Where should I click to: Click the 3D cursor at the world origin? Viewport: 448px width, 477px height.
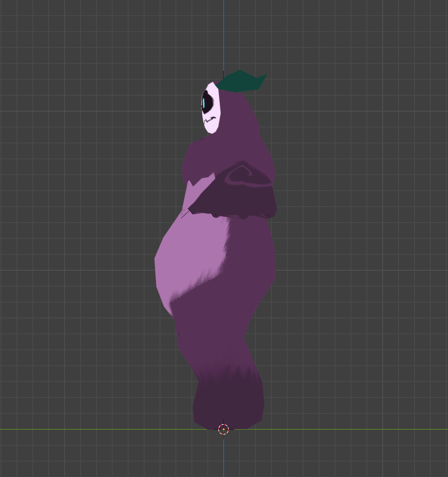coord(224,429)
